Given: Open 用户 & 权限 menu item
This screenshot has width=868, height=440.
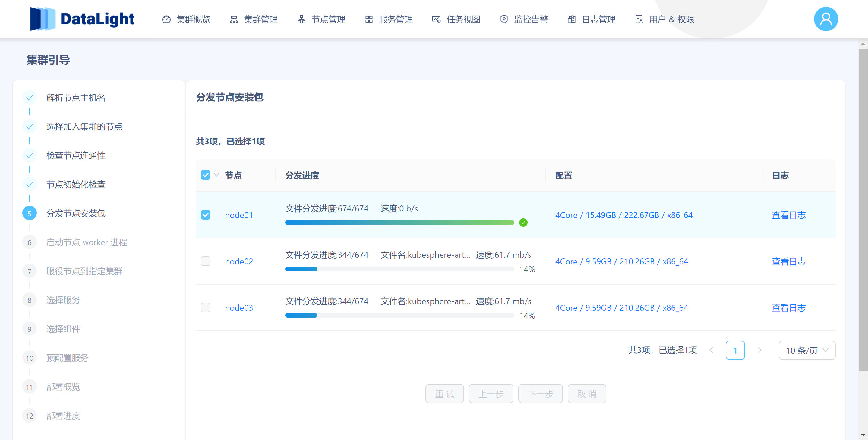Looking at the screenshot, I should [x=664, y=20].
